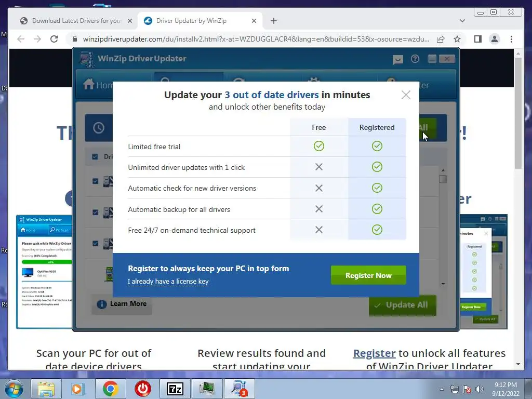Click 'Free 24/7 on-demand technical support' text
Viewport: 532px width, 399px height.
point(192,230)
